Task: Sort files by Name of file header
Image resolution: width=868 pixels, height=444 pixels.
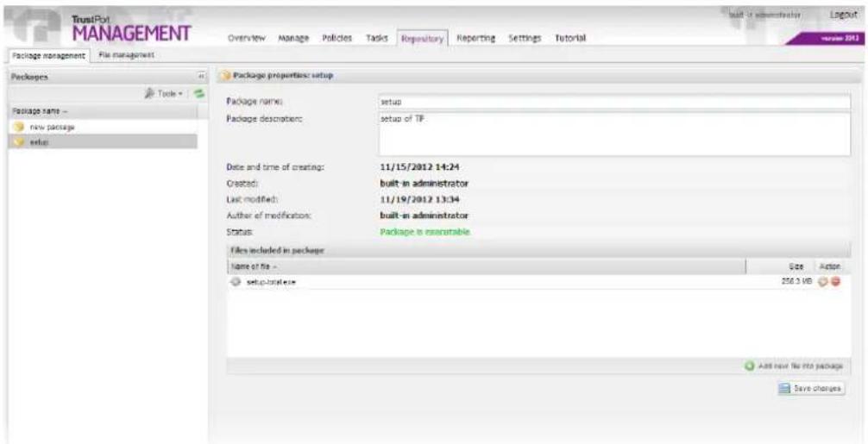Action: 486,266
